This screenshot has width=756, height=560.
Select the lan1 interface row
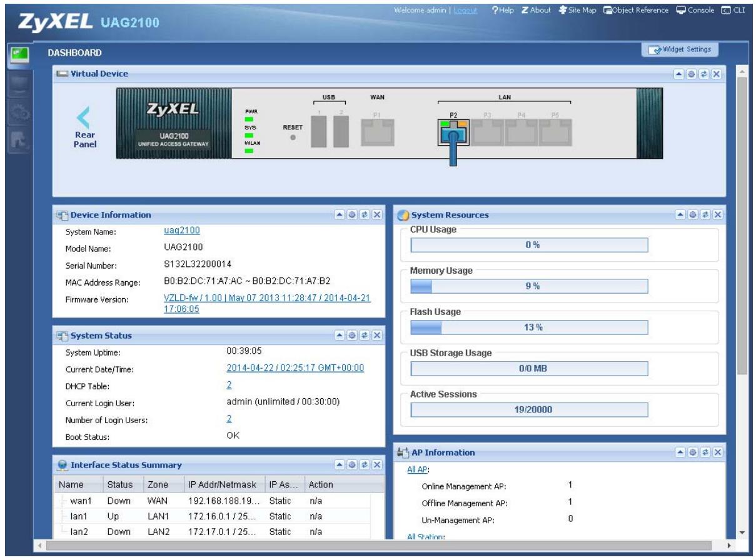click(213, 516)
